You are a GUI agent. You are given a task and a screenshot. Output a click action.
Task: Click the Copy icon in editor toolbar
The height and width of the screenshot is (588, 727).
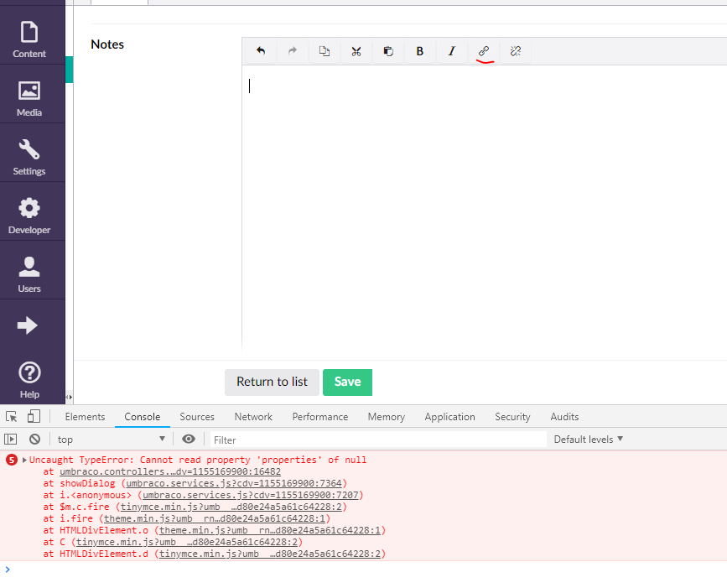(325, 51)
